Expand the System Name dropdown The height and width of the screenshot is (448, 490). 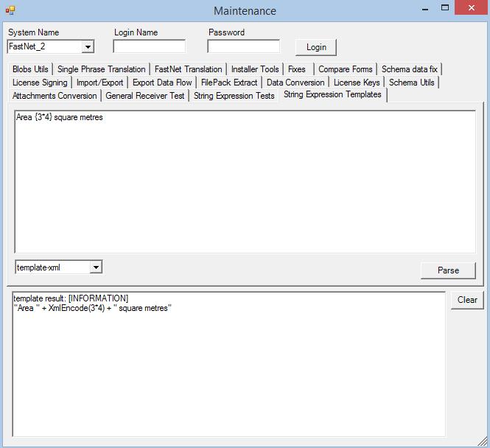(x=88, y=47)
